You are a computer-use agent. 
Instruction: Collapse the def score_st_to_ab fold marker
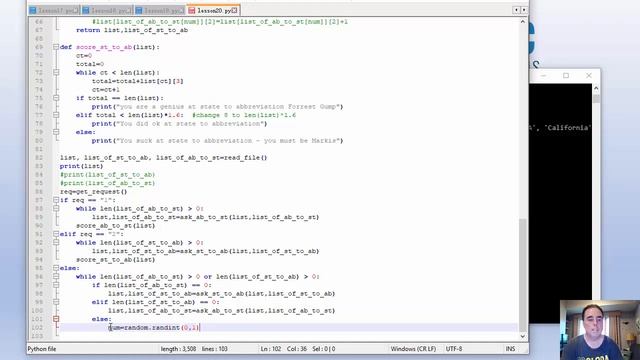[56, 47]
